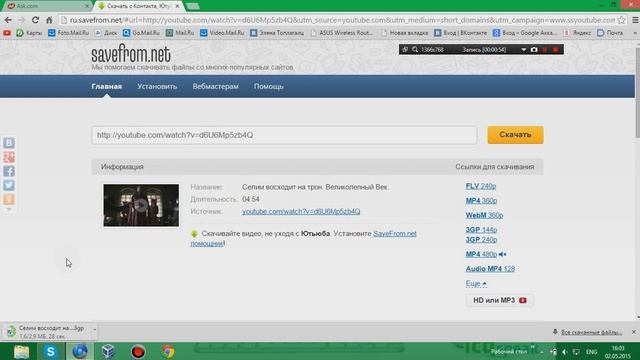
Task: Open Chrome menu hamburger icon
Action: (635, 20)
